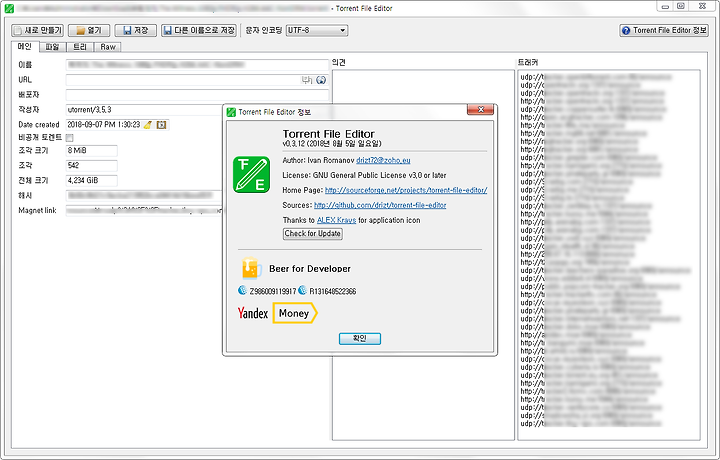Close the Torrent File Editor 정보 dialog
Viewport: 720px width, 460px height.
(480, 109)
